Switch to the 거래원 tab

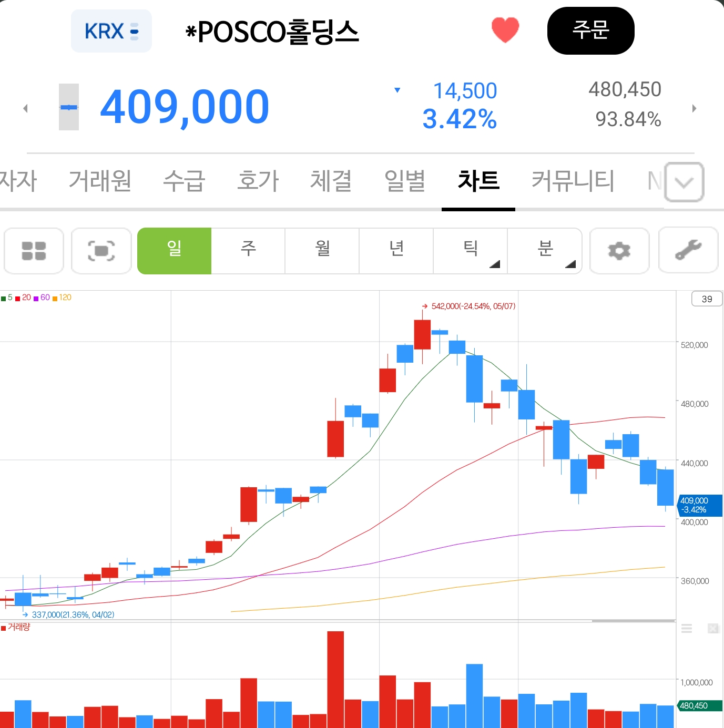click(x=100, y=181)
